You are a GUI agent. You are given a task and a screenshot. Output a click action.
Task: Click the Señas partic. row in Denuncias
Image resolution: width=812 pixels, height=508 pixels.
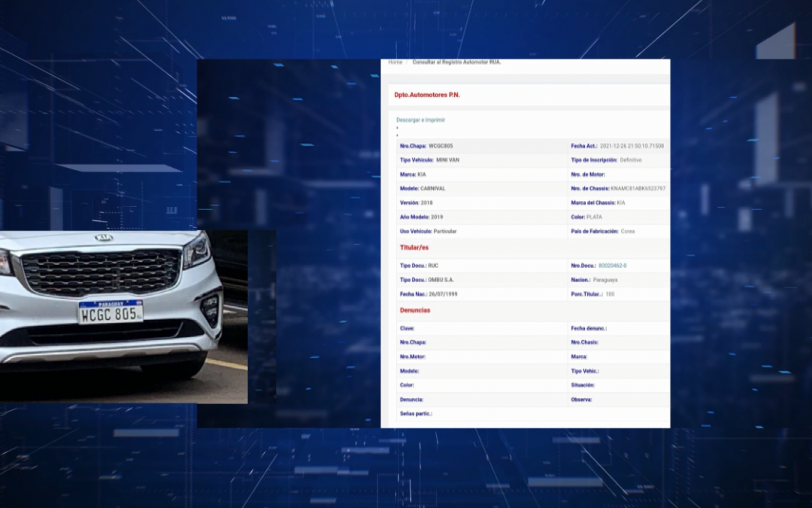(x=416, y=414)
